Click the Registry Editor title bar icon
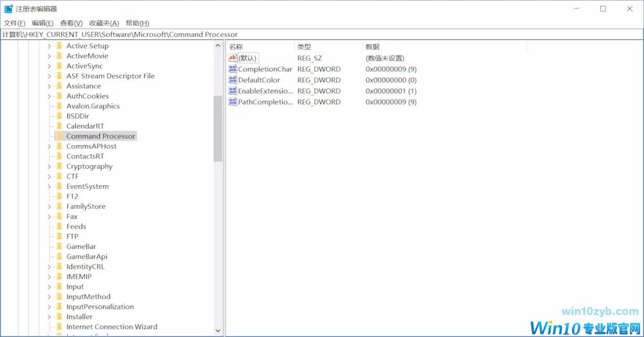Image resolution: width=644 pixels, height=337 pixels. 8,8
